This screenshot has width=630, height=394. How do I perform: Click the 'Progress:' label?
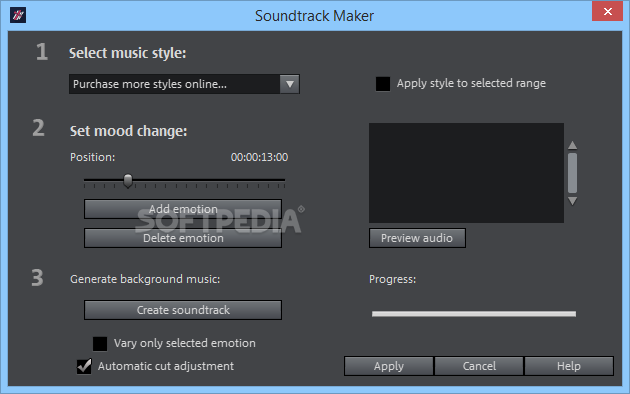393,279
